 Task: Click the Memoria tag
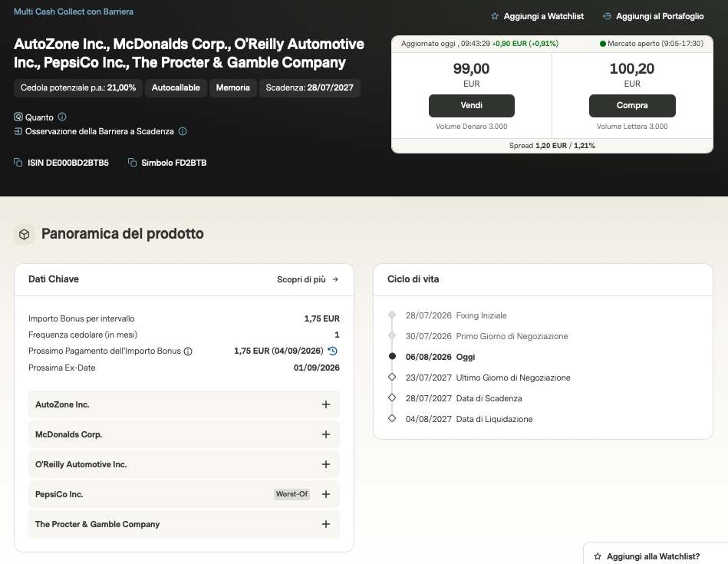coord(232,87)
